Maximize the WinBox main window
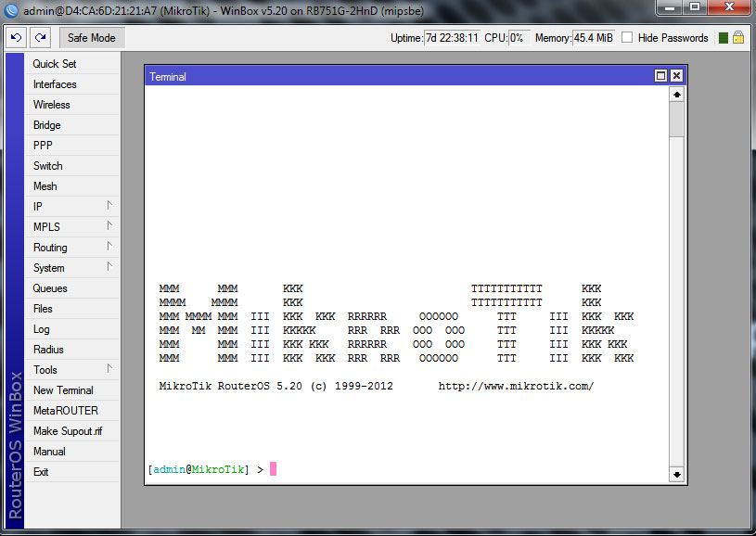Image resolution: width=756 pixels, height=536 pixels. coord(694,7)
